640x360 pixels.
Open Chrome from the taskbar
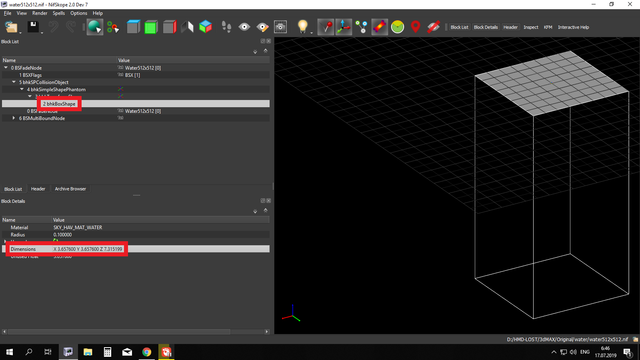[147, 352]
